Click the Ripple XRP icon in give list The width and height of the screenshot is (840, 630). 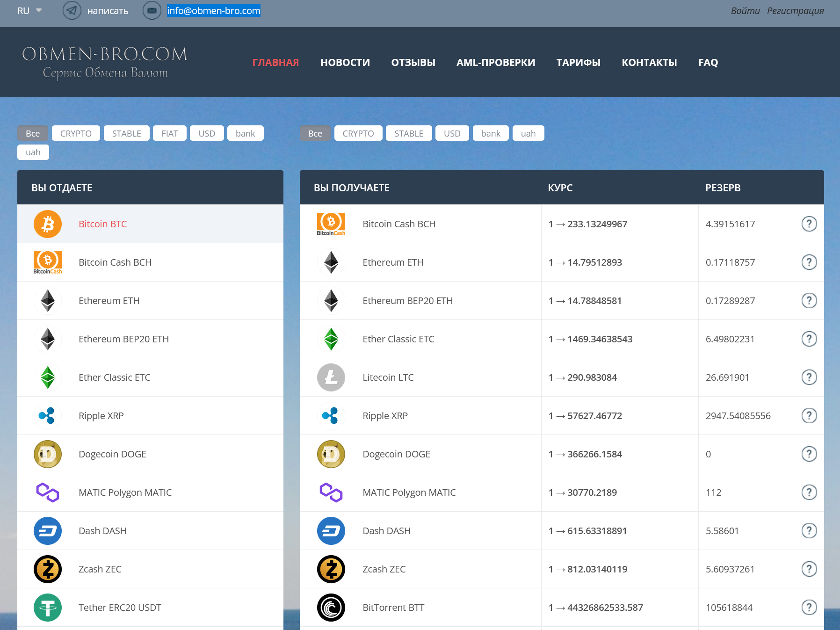(48, 416)
